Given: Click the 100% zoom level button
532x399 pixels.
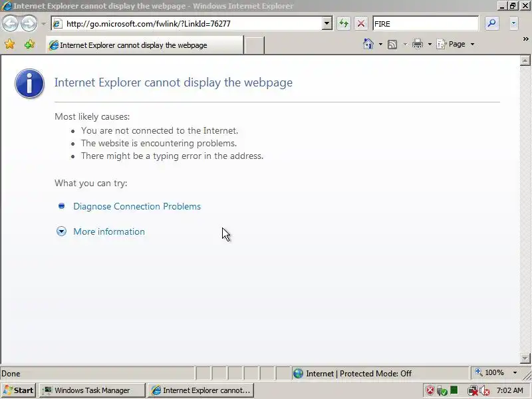Looking at the screenshot, I should click(x=491, y=373).
